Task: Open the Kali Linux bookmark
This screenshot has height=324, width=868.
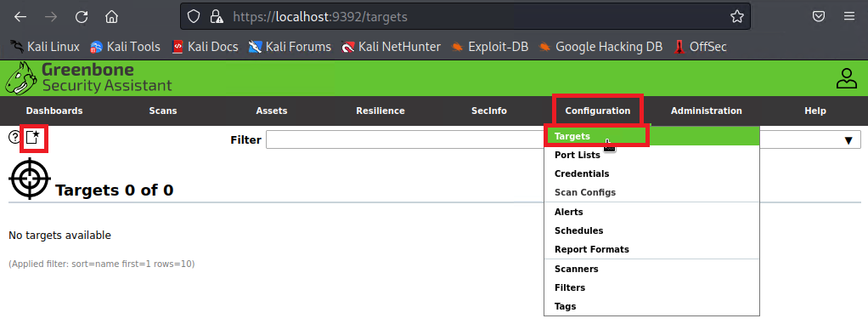Action: click(45, 47)
